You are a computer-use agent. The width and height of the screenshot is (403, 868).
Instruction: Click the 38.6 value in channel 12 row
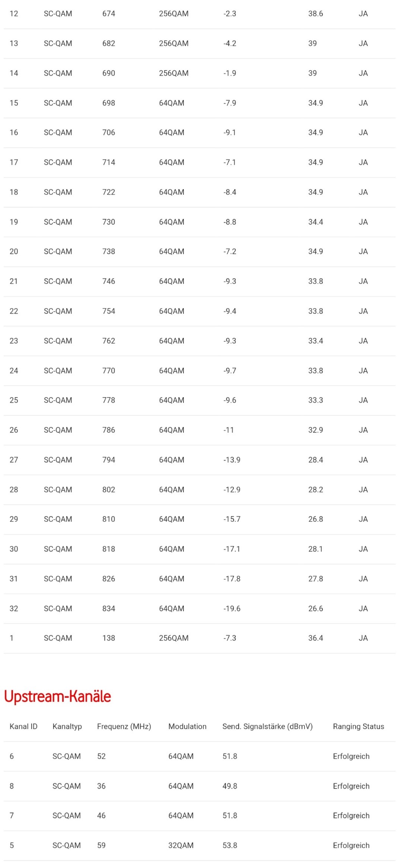pyautogui.click(x=315, y=13)
